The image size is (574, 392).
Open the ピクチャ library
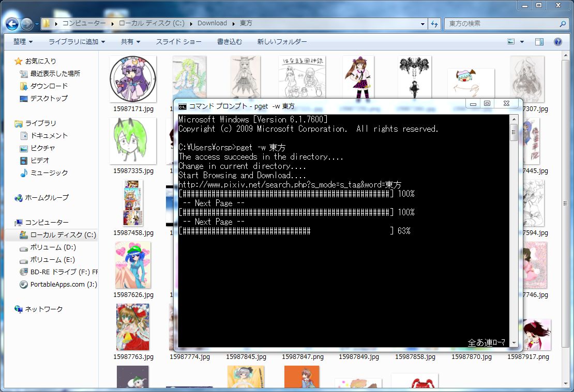[43, 148]
